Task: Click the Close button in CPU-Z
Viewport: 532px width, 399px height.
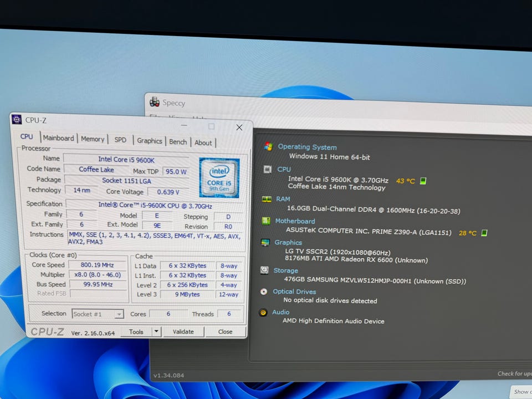Action: coord(226,331)
